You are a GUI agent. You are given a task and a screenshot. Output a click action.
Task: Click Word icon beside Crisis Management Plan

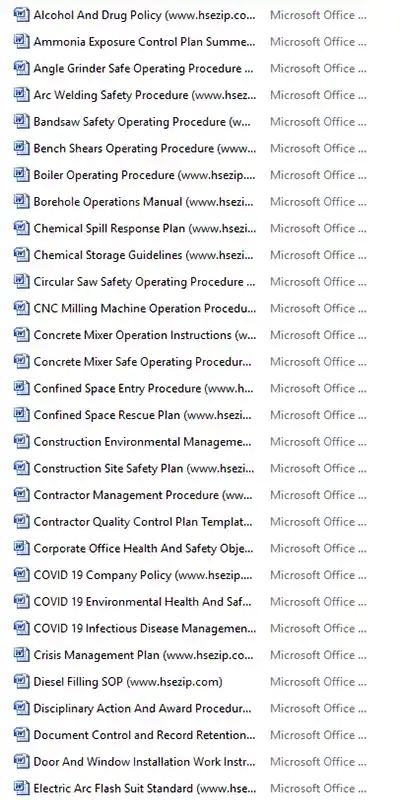click(x=21, y=655)
